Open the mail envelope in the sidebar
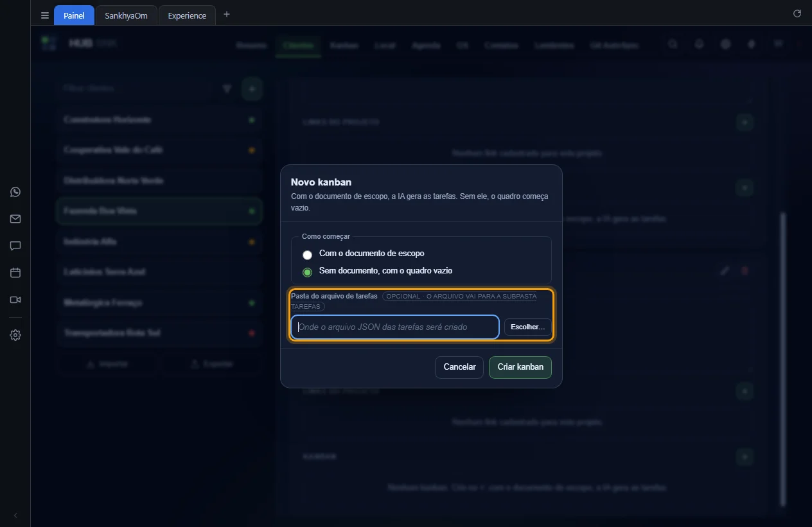This screenshot has height=527, width=812. click(x=15, y=219)
